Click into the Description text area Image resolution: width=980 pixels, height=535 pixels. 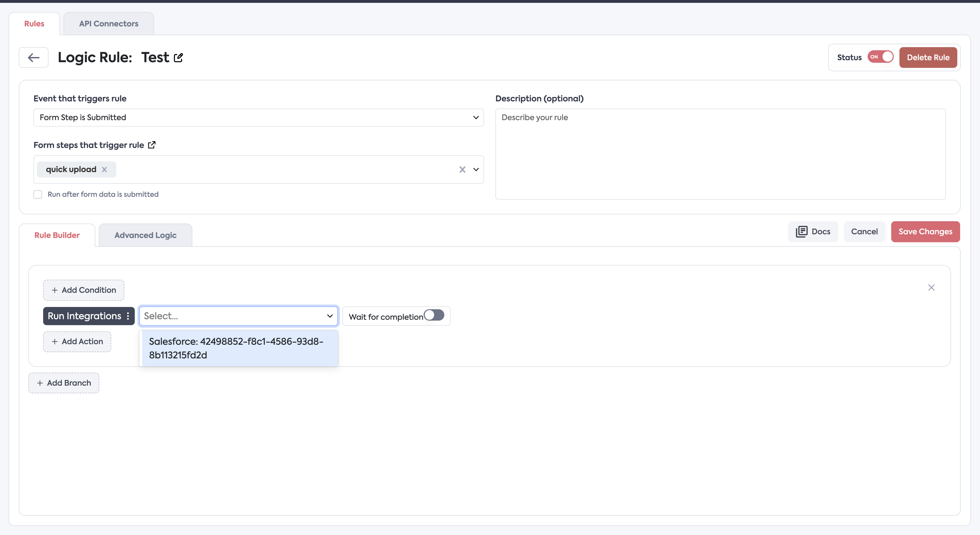pyautogui.click(x=720, y=154)
